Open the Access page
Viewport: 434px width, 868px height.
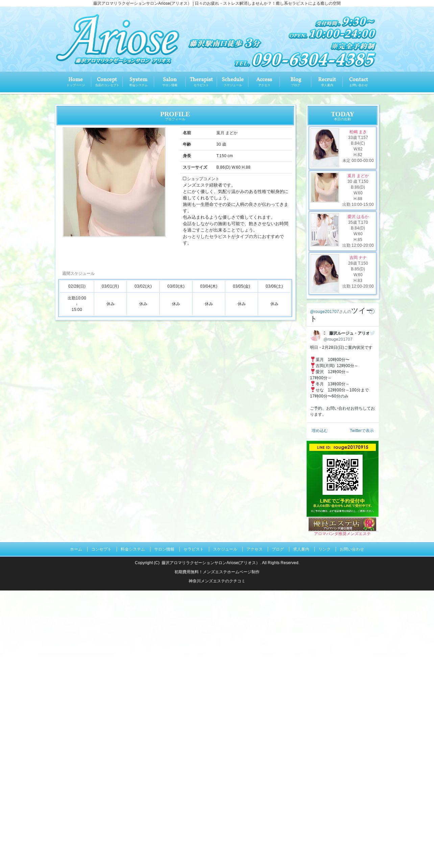point(264,82)
